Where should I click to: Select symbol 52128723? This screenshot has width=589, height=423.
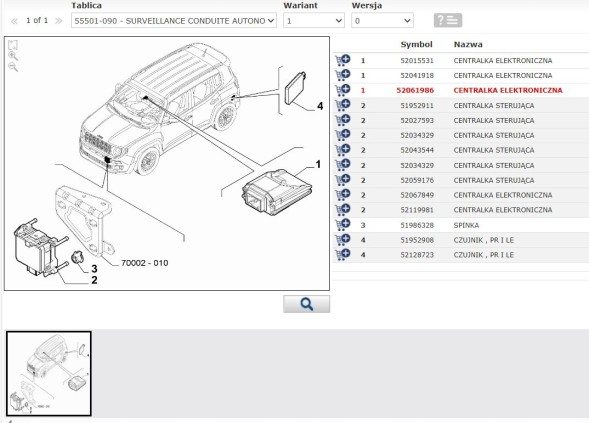(417, 255)
